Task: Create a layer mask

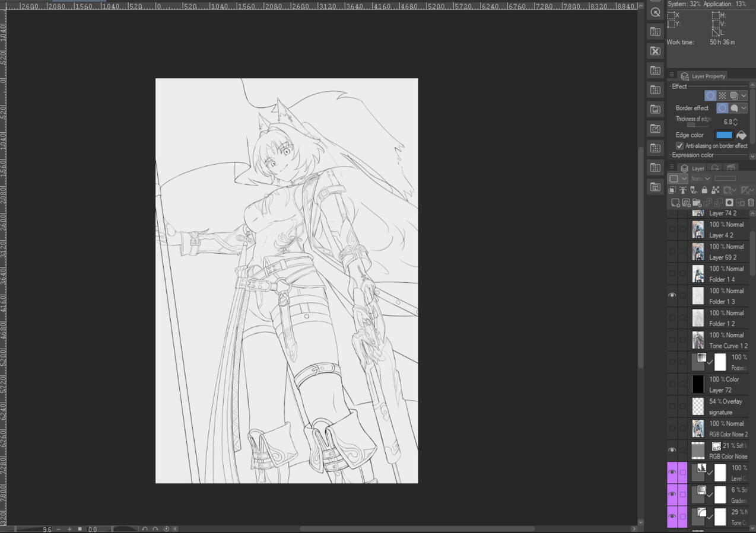Action: coord(729,202)
